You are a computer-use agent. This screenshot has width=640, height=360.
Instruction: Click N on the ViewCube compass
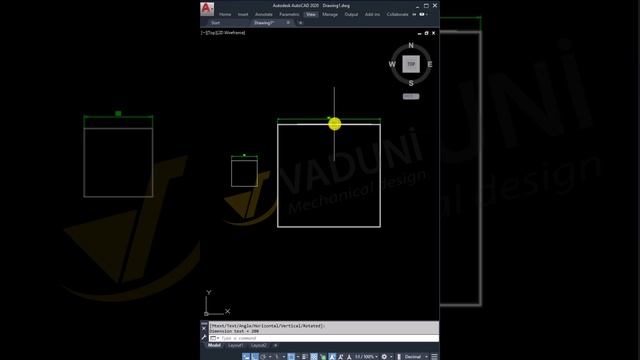[411, 45]
